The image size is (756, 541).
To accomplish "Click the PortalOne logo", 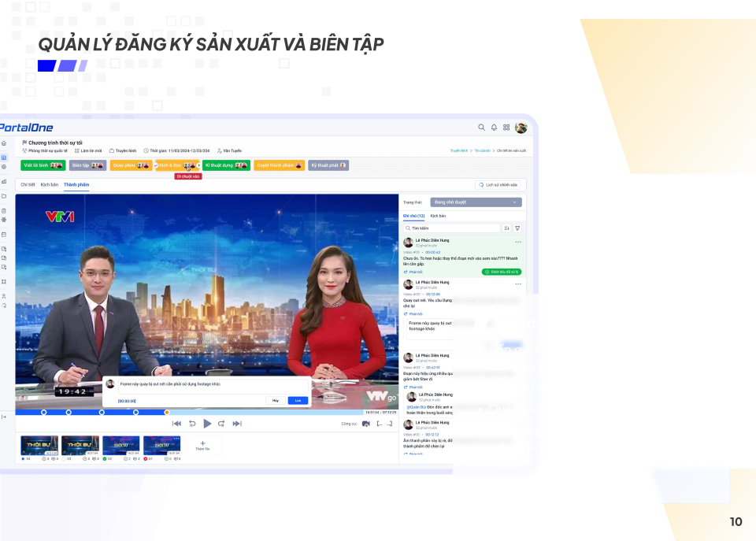I will 26,128.
